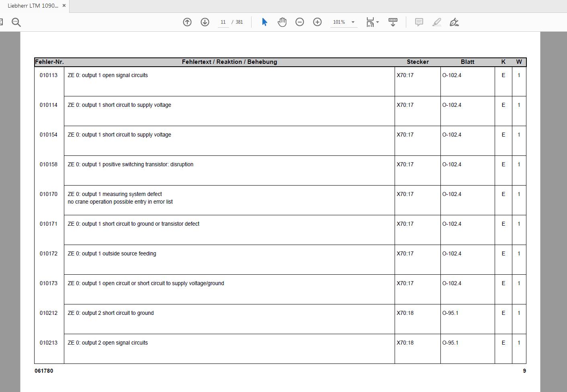Click the scrolling mode keyboard icon
The width and height of the screenshot is (567, 392).
(393, 22)
